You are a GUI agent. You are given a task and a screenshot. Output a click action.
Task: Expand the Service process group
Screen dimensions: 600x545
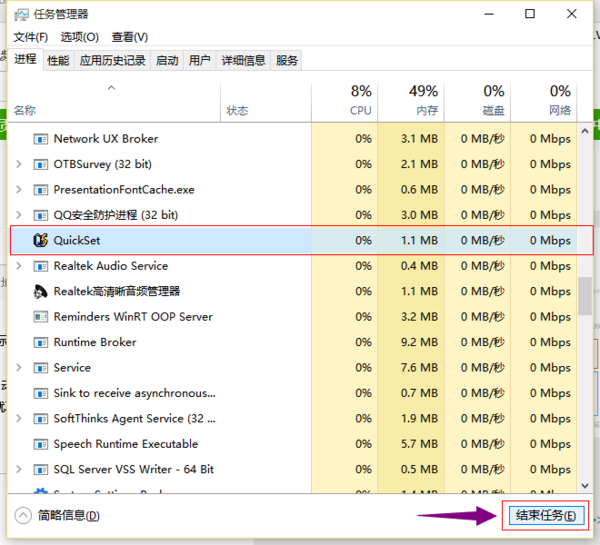point(18,367)
